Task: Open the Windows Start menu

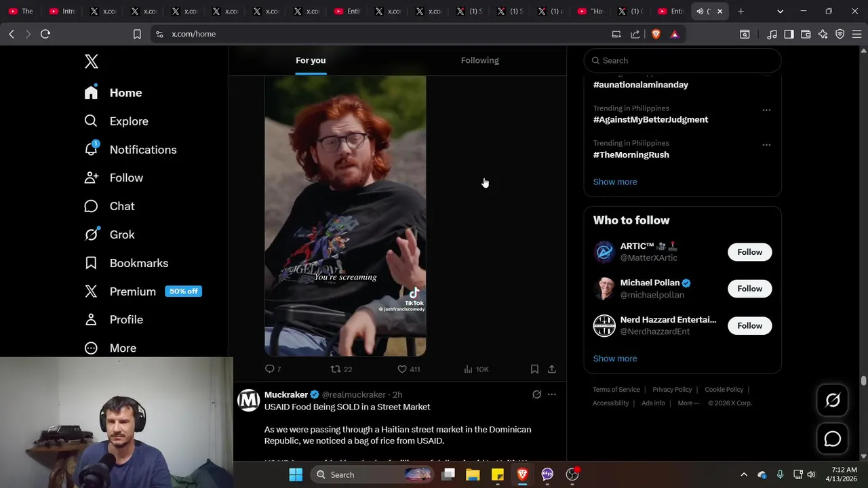Action: 296,474
